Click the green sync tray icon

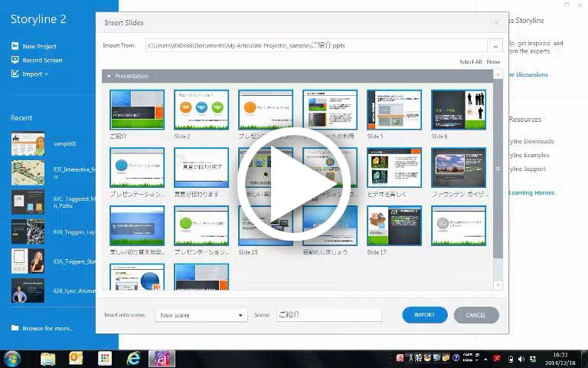click(533, 360)
